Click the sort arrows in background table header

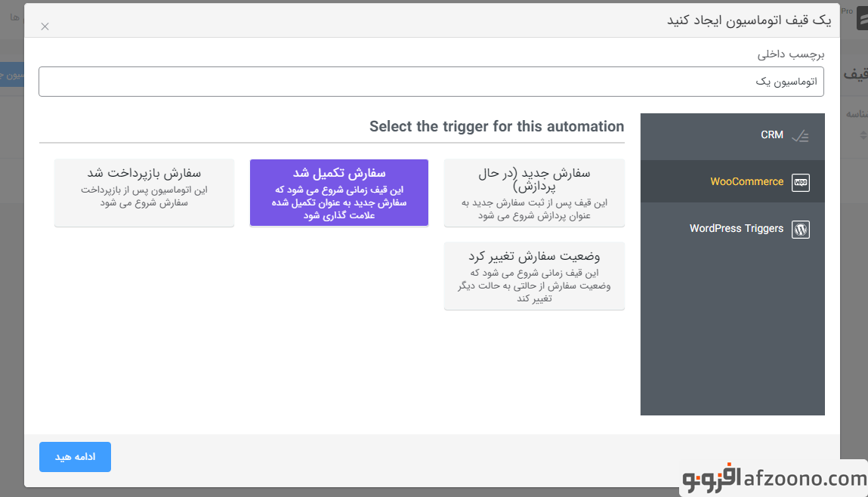[864, 136]
